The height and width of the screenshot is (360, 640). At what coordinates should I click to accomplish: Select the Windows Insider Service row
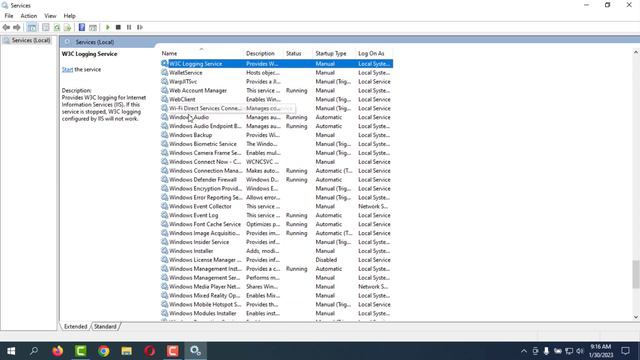click(x=276, y=242)
